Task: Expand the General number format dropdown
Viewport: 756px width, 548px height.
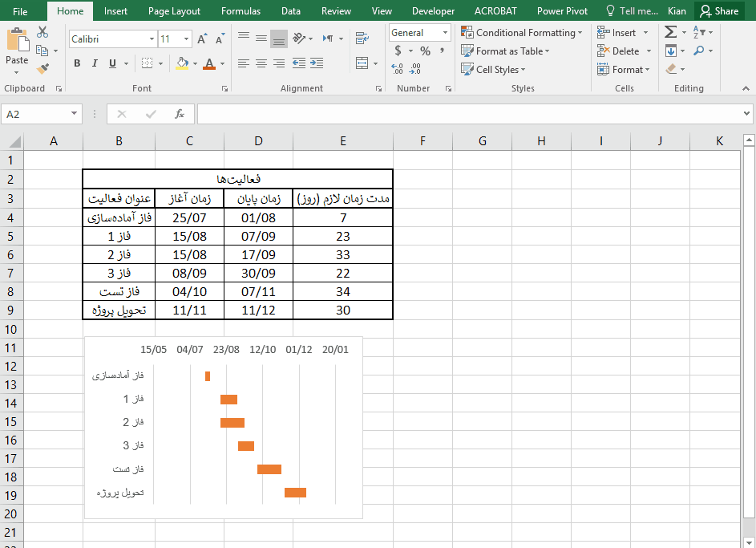Action: tap(445, 33)
